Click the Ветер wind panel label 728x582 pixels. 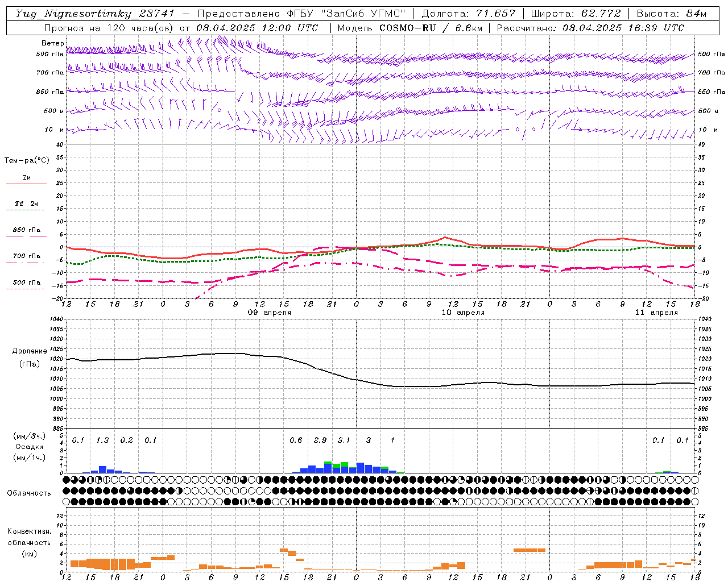(53, 43)
